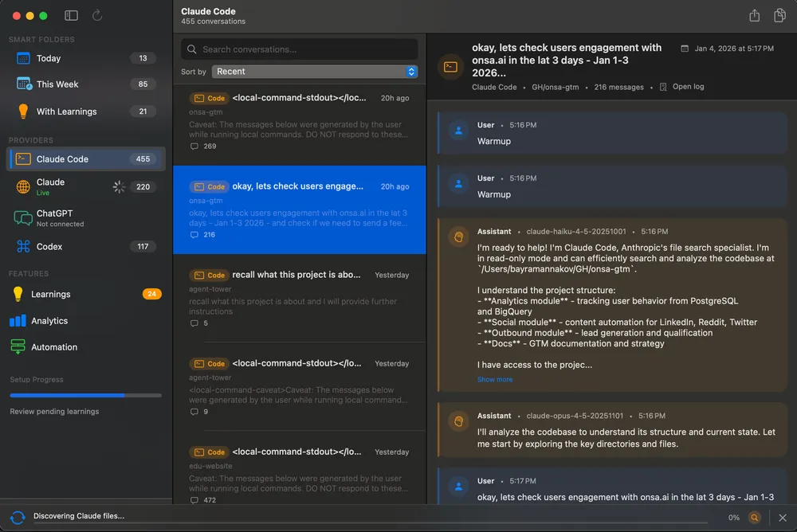Toggle the sidebar visibility icon
The width and height of the screenshot is (797, 532).
(71, 15)
